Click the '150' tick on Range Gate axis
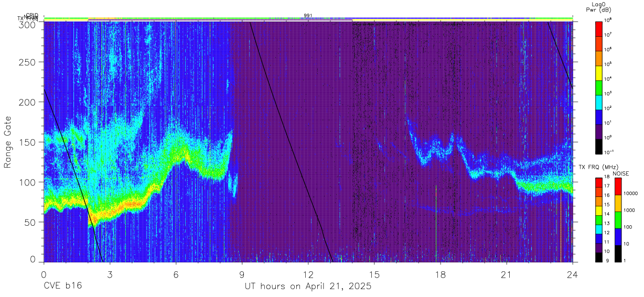 pyautogui.click(x=29, y=142)
